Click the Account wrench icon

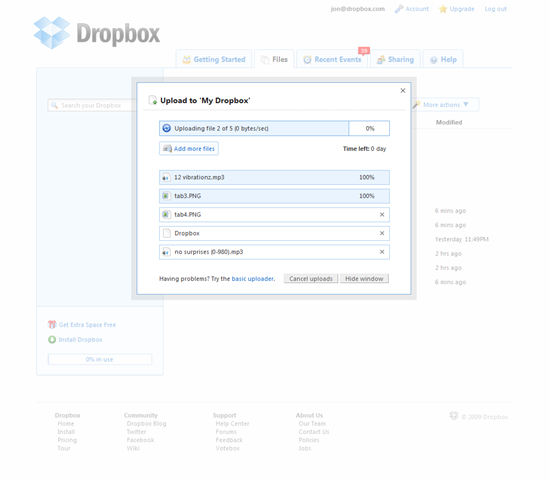pyautogui.click(x=399, y=9)
